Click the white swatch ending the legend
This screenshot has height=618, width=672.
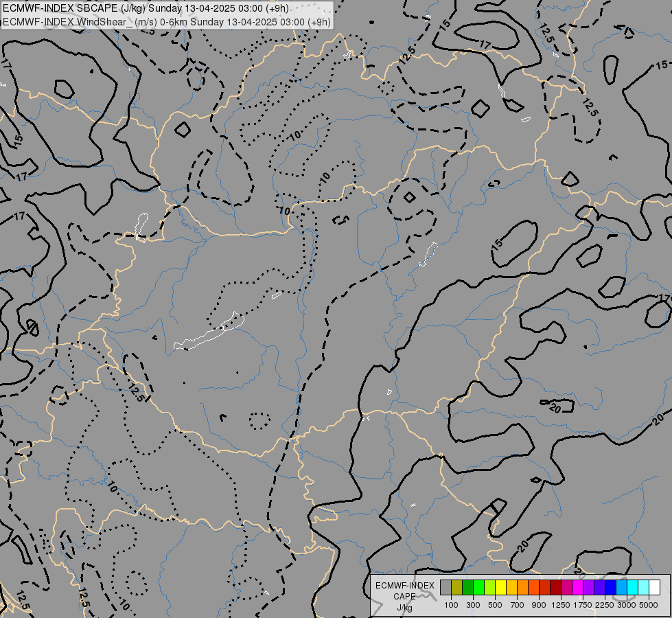coord(654,587)
